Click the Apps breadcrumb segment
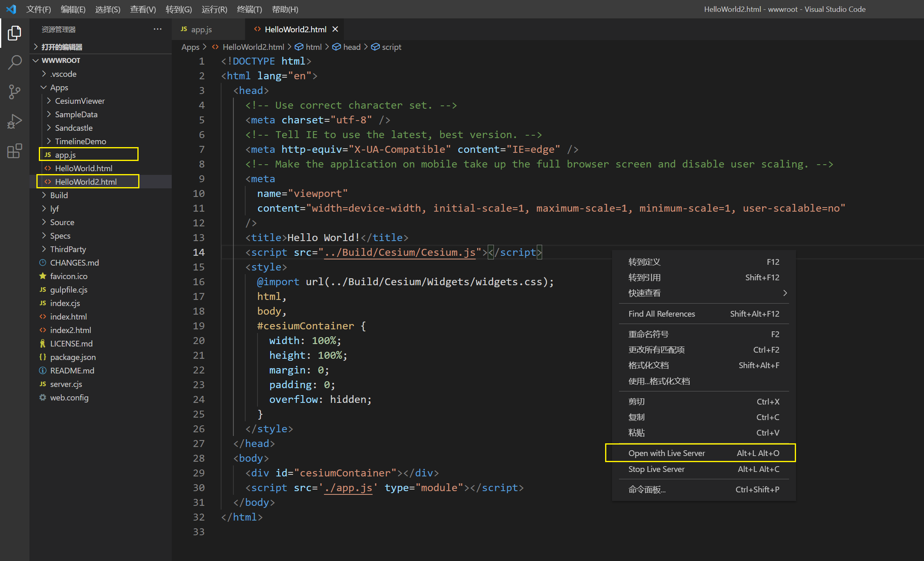The width and height of the screenshot is (924, 561). pyautogui.click(x=191, y=47)
